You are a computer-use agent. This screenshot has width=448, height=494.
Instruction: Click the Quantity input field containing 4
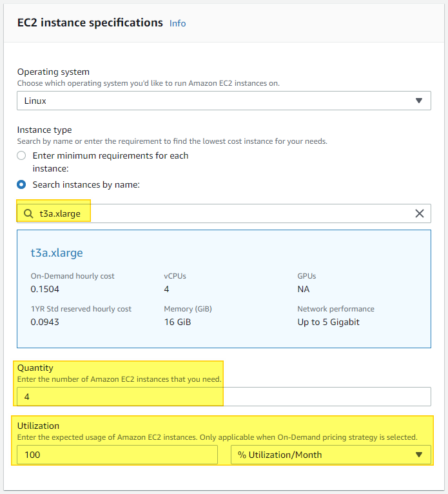click(x=224, y=397)
